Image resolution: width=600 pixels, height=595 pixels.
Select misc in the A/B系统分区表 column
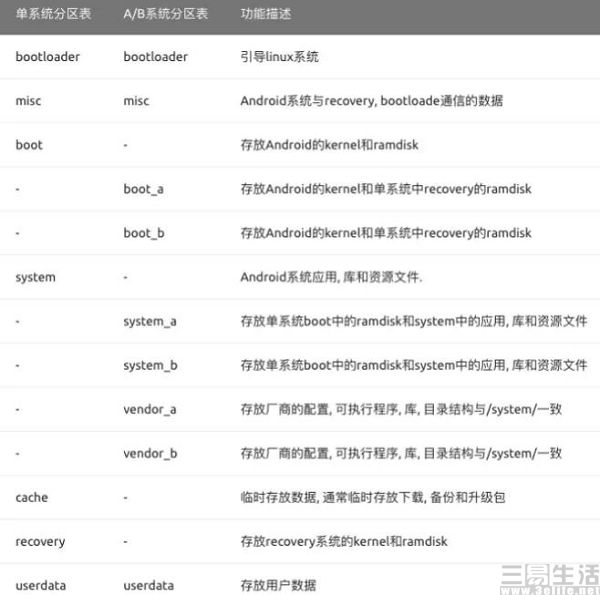click(136, 101)
